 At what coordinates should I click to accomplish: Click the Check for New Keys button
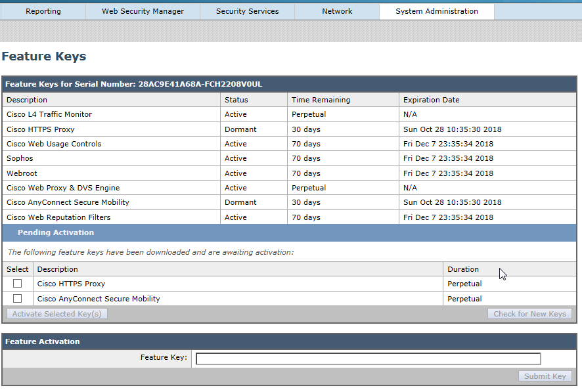pyautogui.click(x=529, y=314)
